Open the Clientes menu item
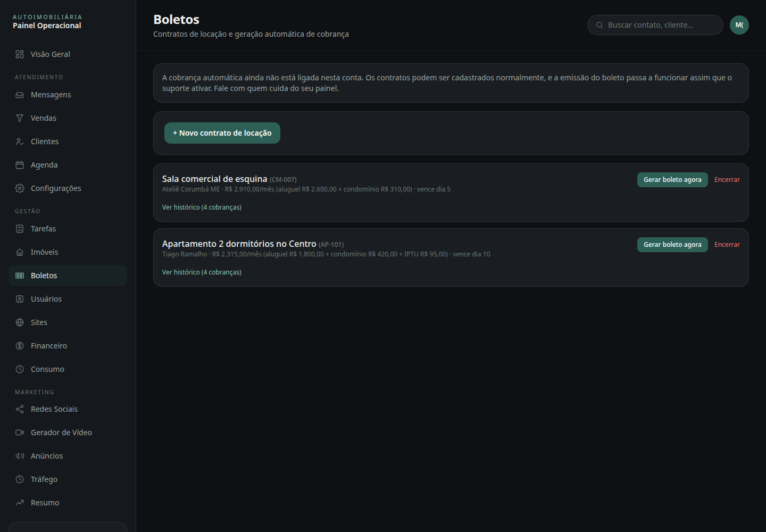766x532 pixels. (68, 142)
